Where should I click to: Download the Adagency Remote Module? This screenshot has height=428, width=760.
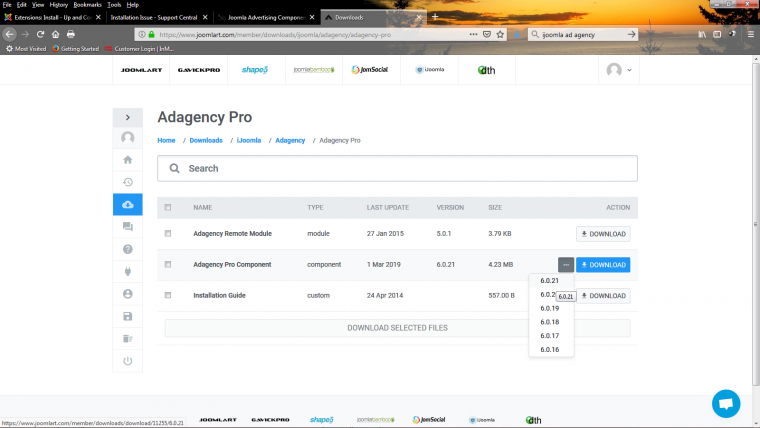click(603, 235)
